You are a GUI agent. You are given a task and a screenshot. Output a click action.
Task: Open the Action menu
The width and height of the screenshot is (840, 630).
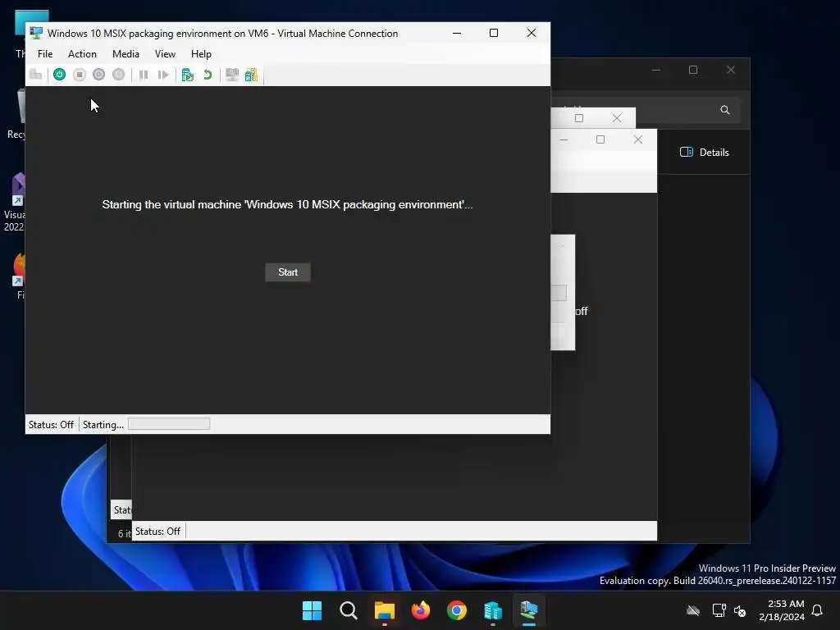tap(82, 54)
